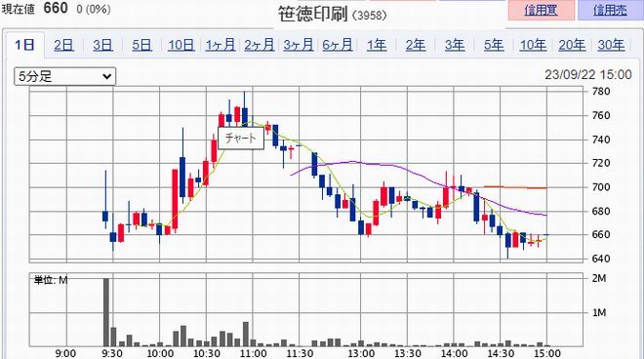The height and width of the screenshot is (359, 644).
Task: Click the 9:30 opening volume bar
Action: point(106,312)
